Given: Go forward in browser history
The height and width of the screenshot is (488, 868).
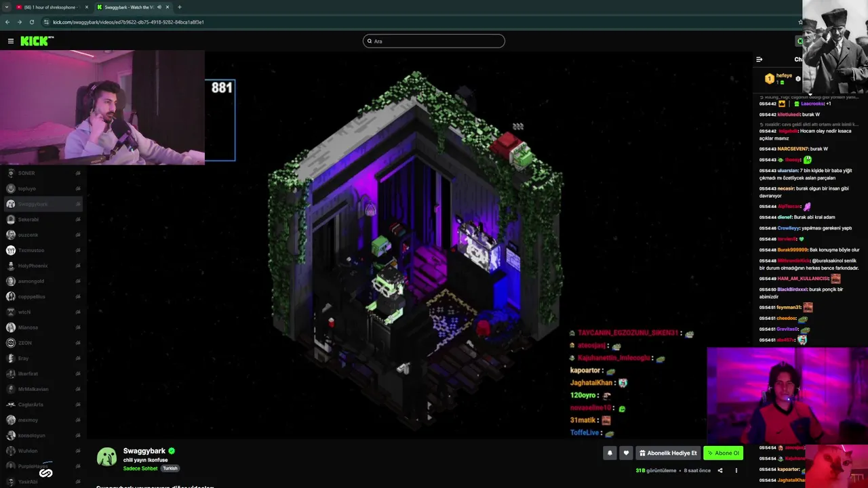Looking at the screenshot, I should (x=19, y=22).
